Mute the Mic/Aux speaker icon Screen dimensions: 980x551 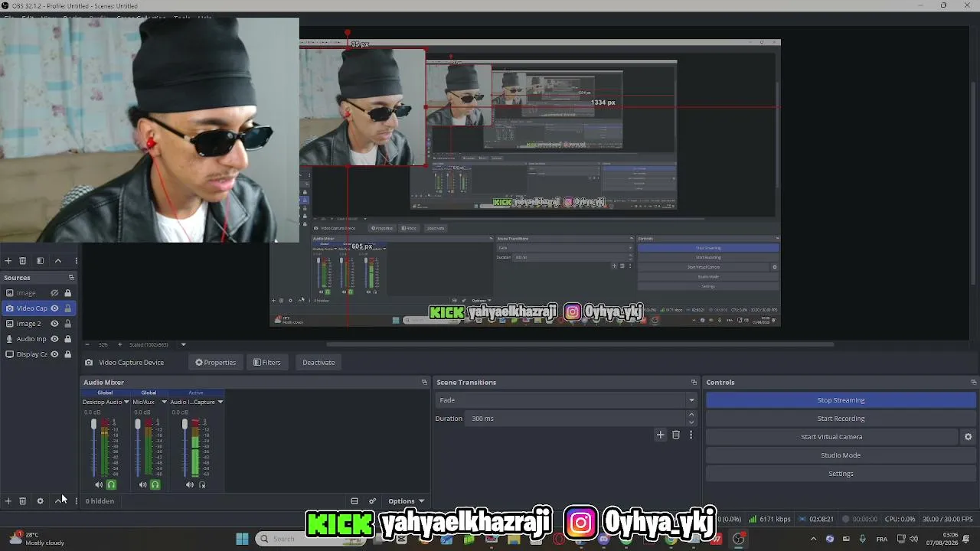pos(143,484)
